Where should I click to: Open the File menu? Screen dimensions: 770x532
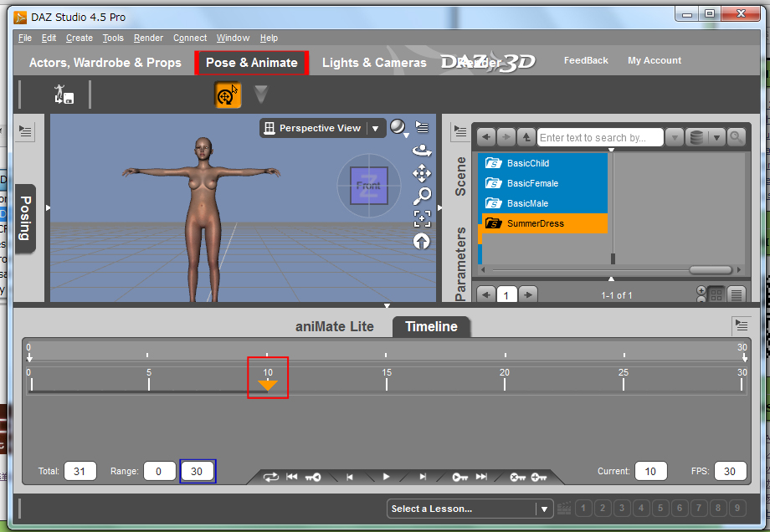(25, 38)
